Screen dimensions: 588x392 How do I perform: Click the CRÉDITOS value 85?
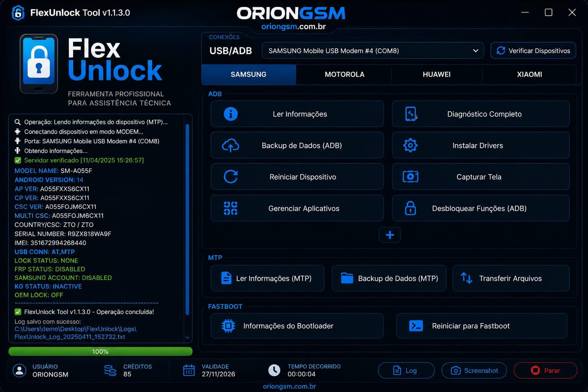click(127, 374)
